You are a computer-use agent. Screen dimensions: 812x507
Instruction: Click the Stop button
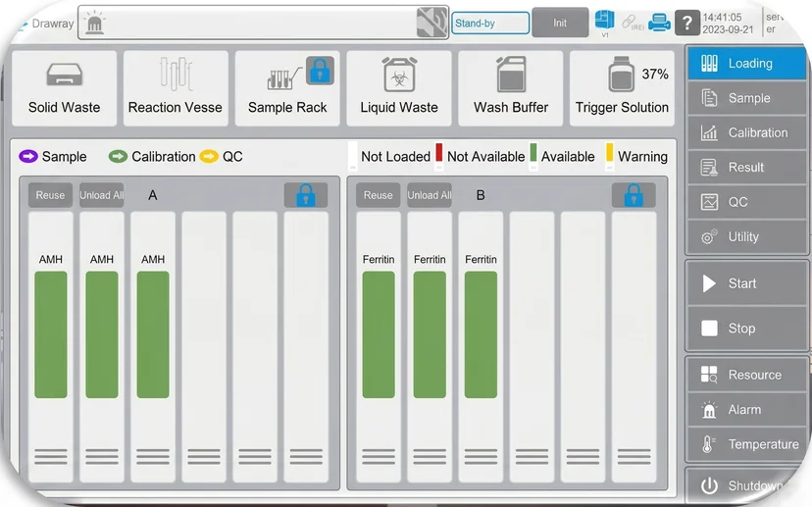[x=746, y=329]
